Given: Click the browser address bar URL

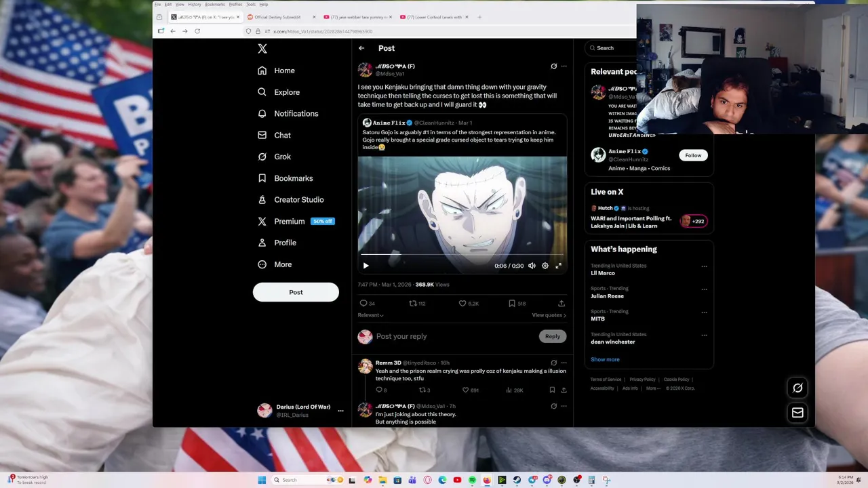Looking at the screenshot, I should (x=323, y=31).
